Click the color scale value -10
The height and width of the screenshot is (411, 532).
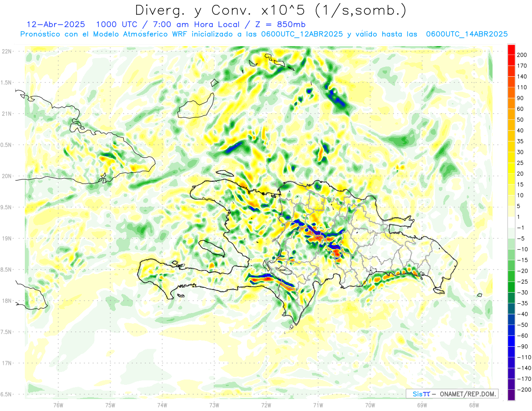pos(522,249)
